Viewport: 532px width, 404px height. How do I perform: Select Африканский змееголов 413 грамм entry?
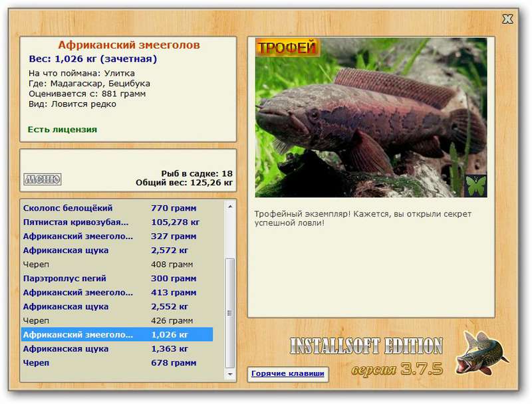pyautogui.click(x=117, y=292)
